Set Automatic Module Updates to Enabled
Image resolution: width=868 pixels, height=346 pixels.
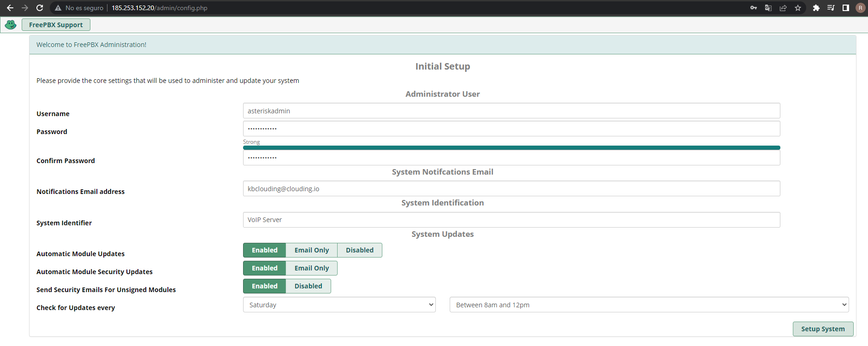[265, 250]
